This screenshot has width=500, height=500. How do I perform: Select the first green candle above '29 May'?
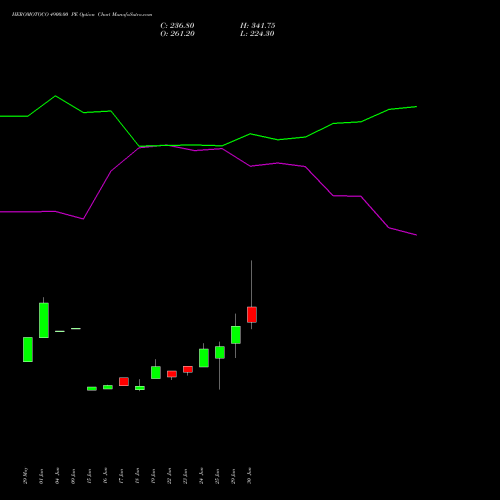coord(28,349)
